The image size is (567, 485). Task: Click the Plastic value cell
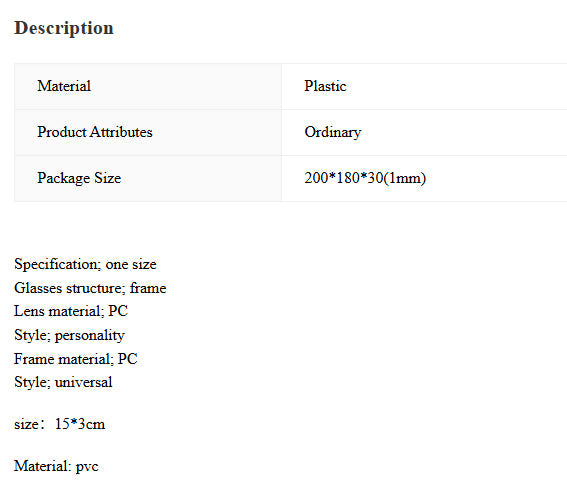point(424,86)
